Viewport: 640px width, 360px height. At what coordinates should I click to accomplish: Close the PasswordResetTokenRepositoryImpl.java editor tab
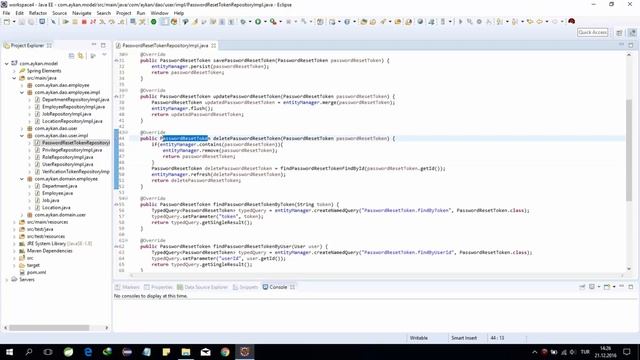pyautogui.click(x=213, y=45)
